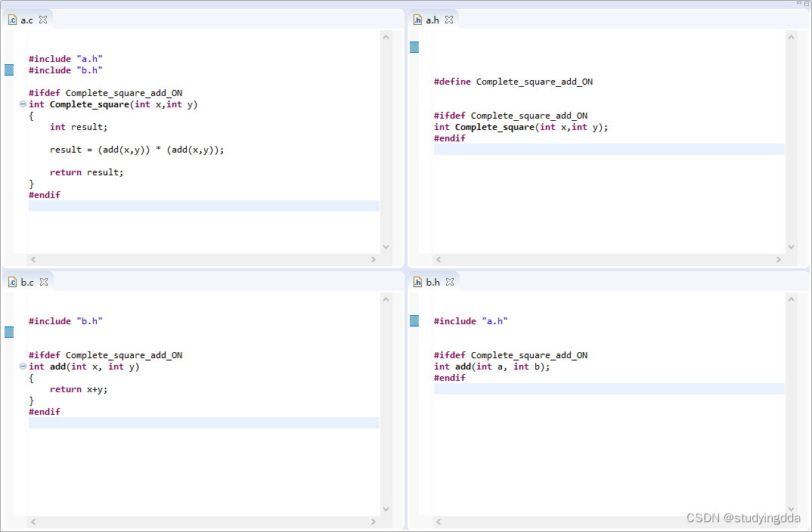Click the blue gutter marker in a.c editor
Image resolution: width=812 pixels, height=532 pixels.
[9, 70]
